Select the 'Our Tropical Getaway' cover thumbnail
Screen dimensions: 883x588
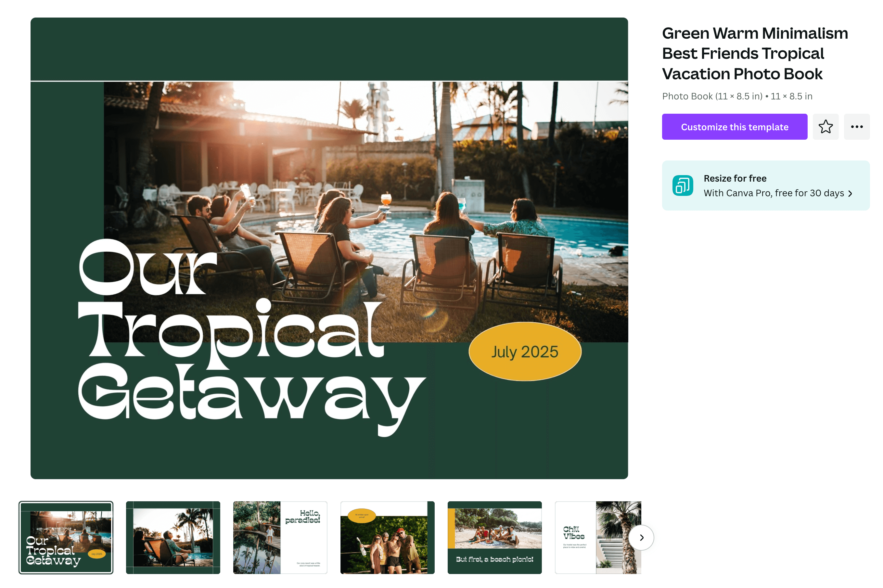66,538
